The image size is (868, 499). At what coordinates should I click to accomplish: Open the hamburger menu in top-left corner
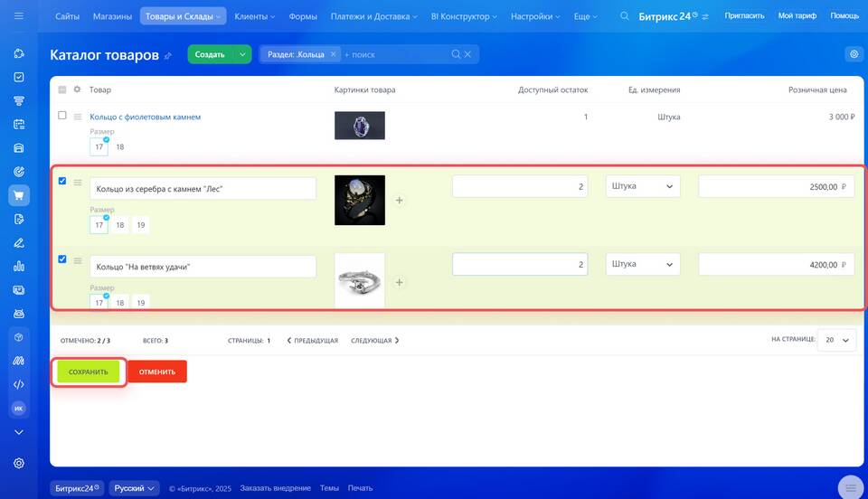pos(19,16)
